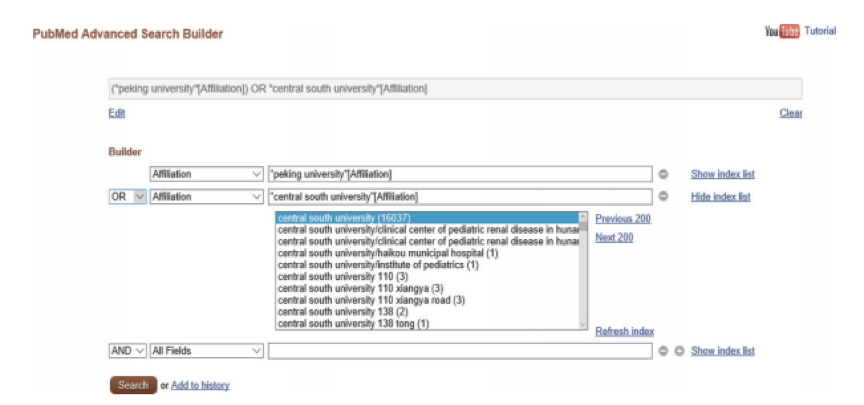Show index list for All Fields row

coord(722,351)
